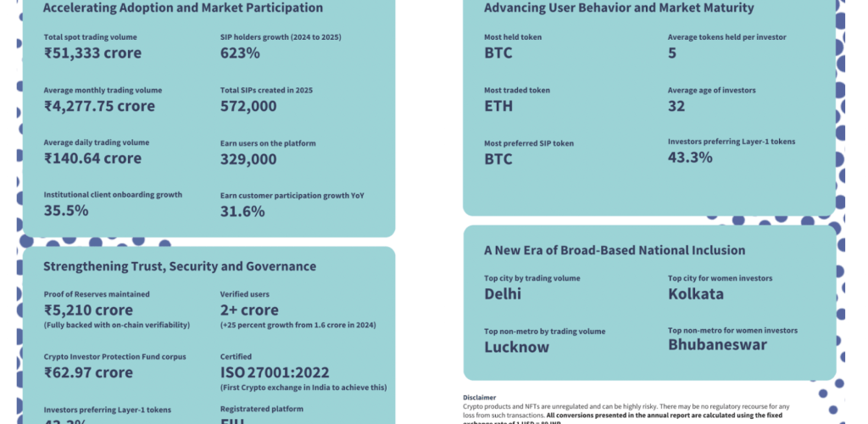868x424 pixels.
Task: Click the ₹51,333 crore spot trading volume
Action: [x=92, y=53]
